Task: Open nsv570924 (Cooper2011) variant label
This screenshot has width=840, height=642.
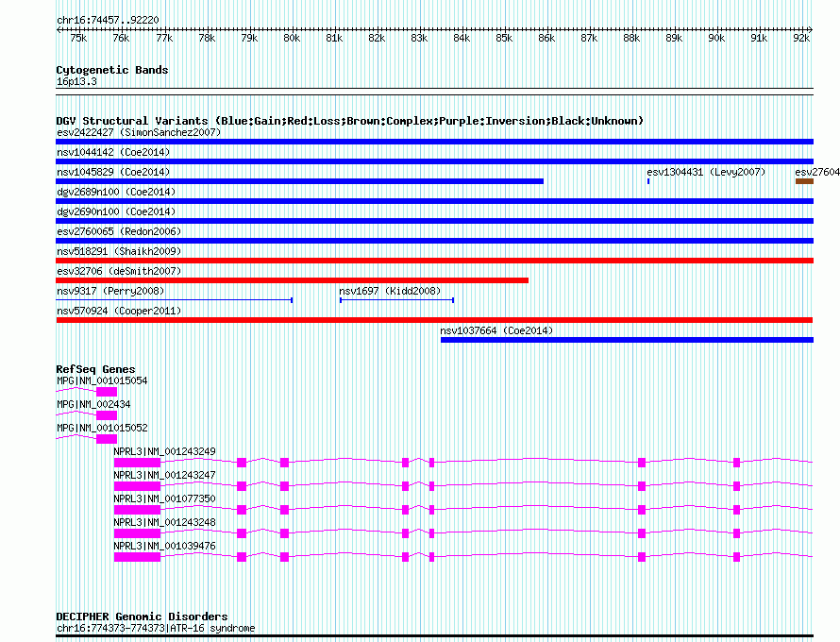Action: [119, 311]
